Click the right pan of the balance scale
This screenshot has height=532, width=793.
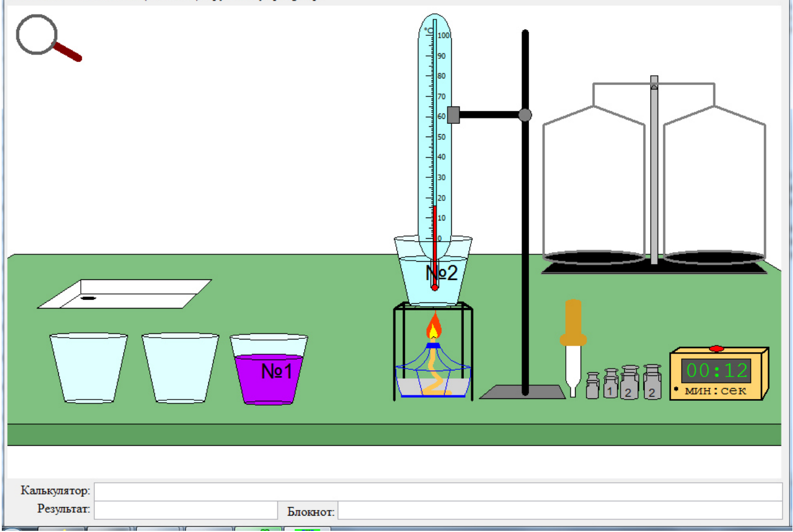point(714,257)
